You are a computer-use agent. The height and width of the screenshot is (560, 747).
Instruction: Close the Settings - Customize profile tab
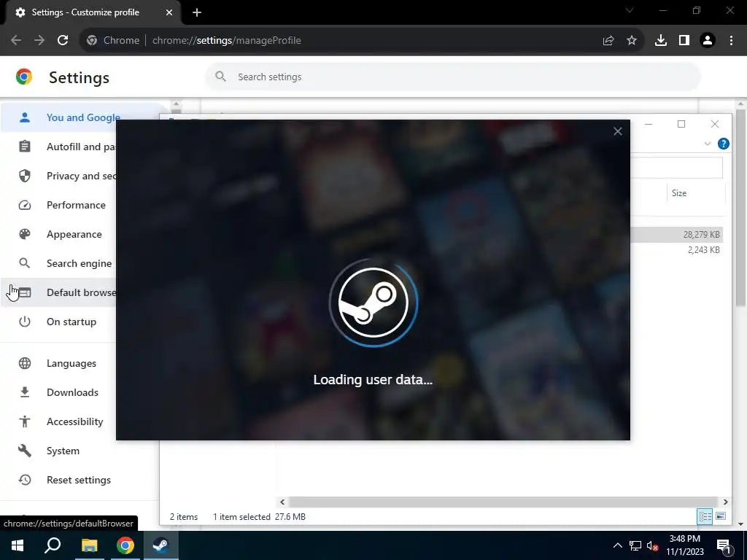coord(169,12)
